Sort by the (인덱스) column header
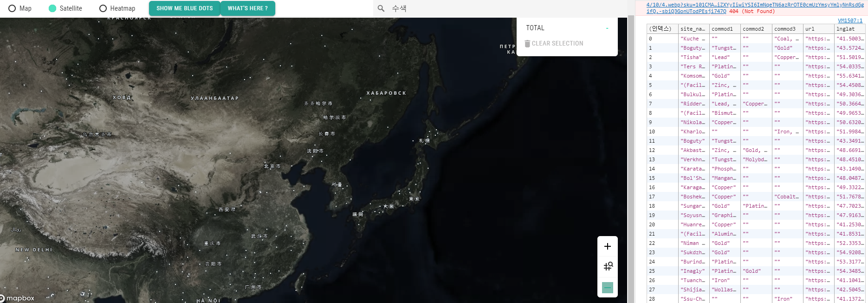Image resolution: width=868 pixels, height=303 pixels. [662, 29]
